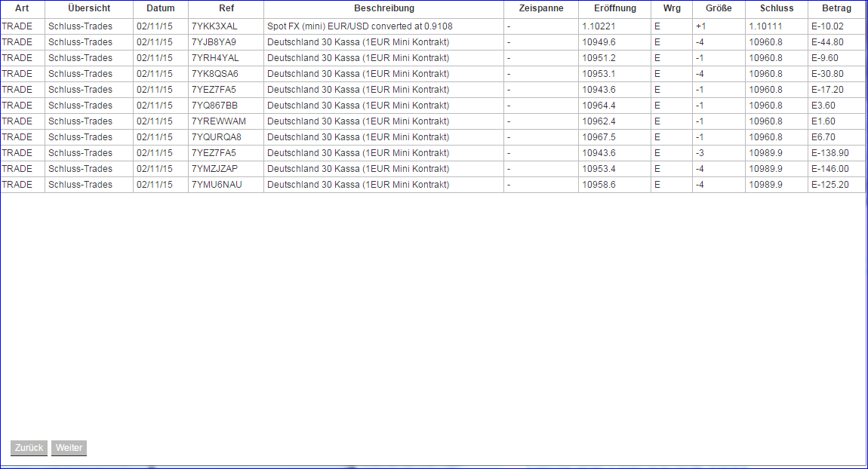The image size is (868, 469).
Task: Click the "Beschreibung" column header
Action: [x=383, y=8]
